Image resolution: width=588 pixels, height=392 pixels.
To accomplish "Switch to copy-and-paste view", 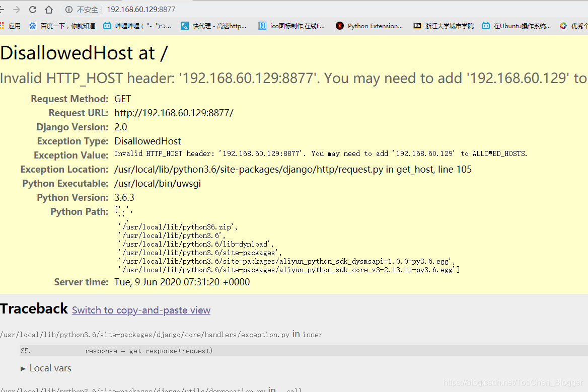I will click(x=141, y=310).
